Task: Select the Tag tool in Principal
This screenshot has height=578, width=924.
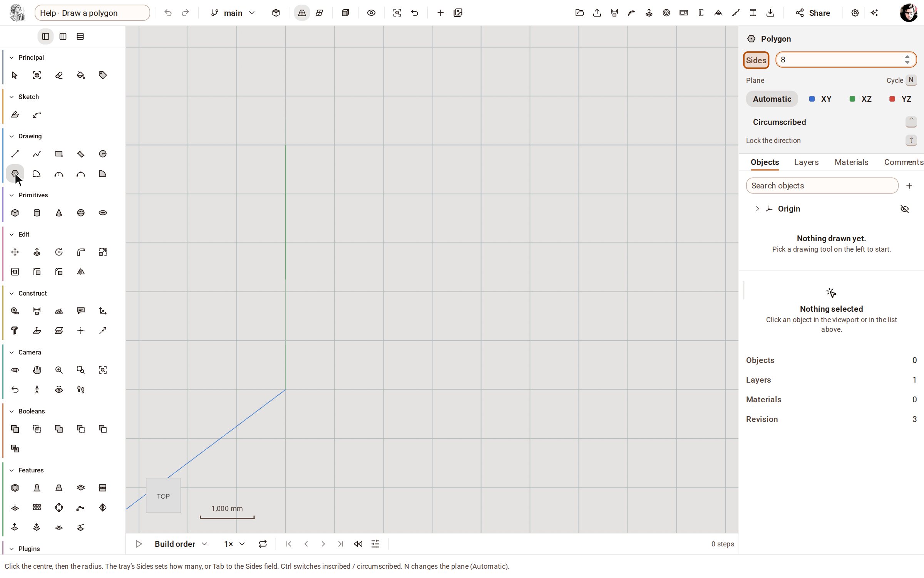Action: pyautogui.click(x=103, y=75)
